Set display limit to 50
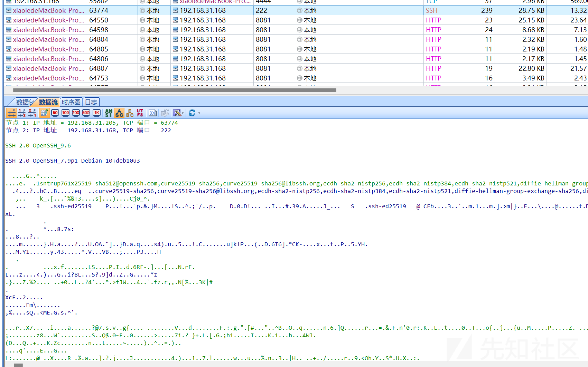The height and width of the screenshot is (367, 588). pos(55,113)
